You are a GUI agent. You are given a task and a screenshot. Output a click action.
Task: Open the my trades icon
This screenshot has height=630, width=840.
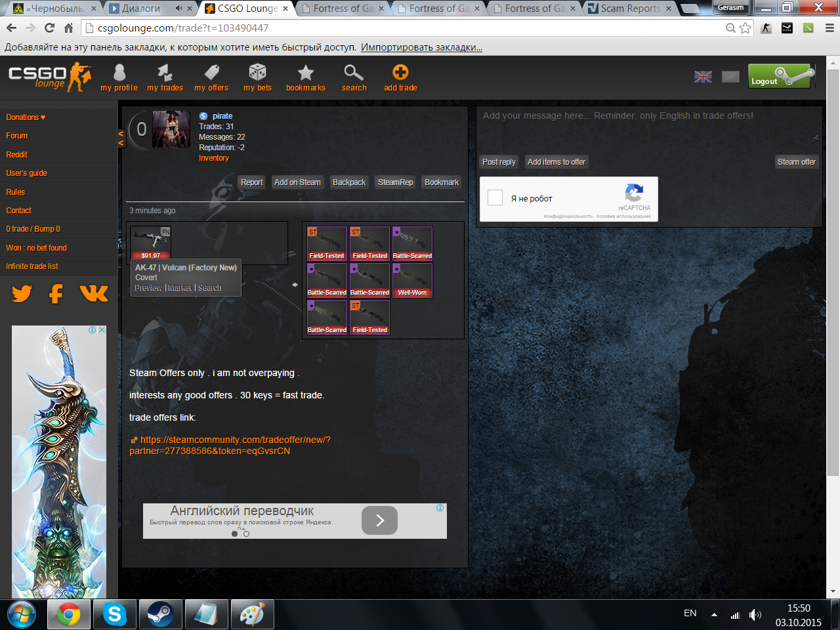point(165,72)
